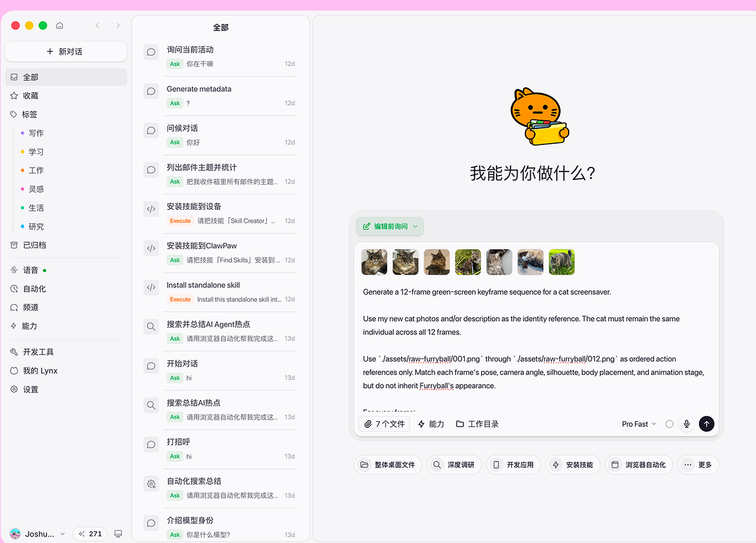Click the microphone voice input icon
This screenshot has height=543, width=756.
click(686, 424)
